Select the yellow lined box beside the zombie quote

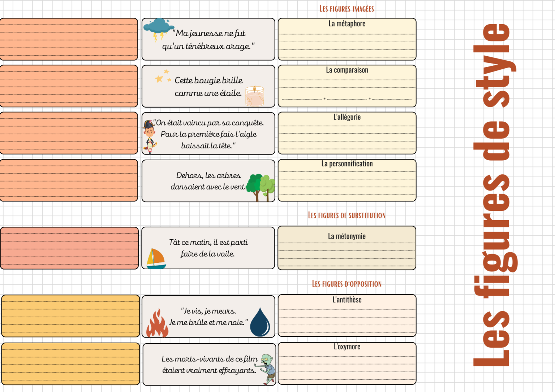click(x=70, y=364)
